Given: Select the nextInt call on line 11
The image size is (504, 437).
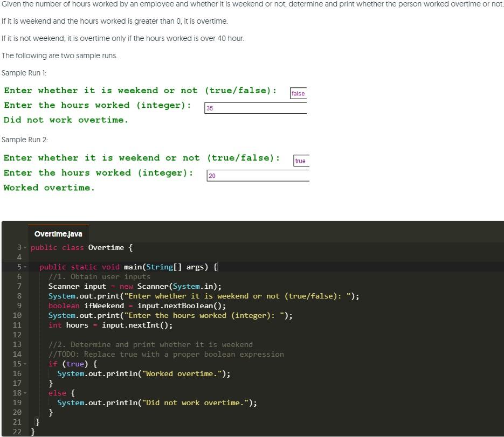Looking at the screenshot, I should coord(144,325).
